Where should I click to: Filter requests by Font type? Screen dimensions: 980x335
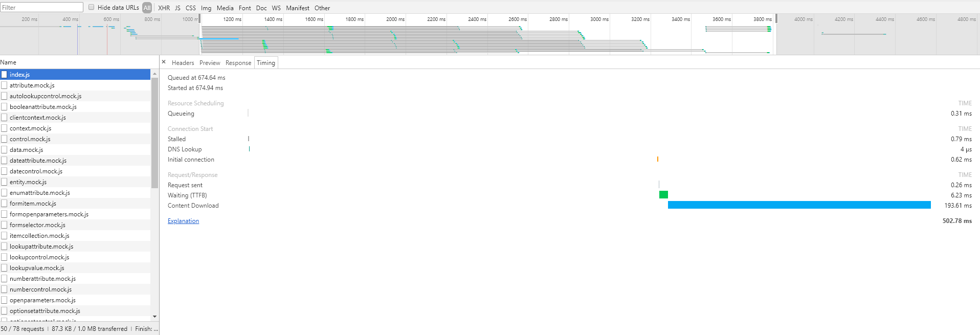(244, 8)
